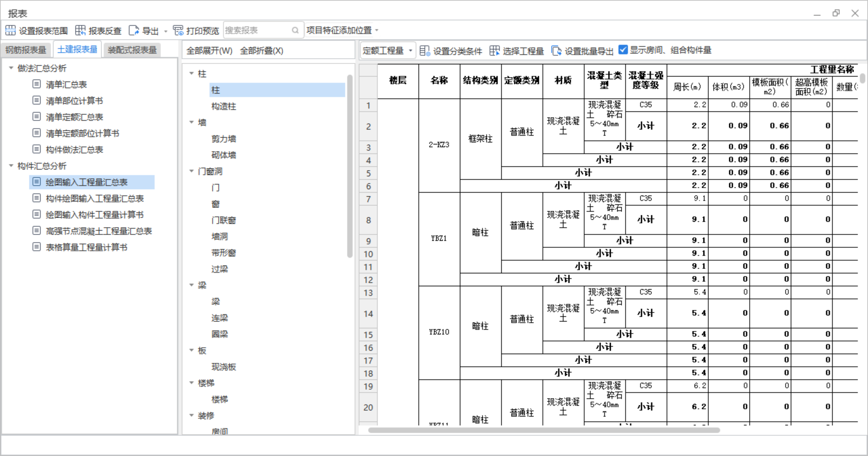Select 圈梁 in the component list
Image resolution: width=868 pixels, height=456 pixels.
(220, 334)
